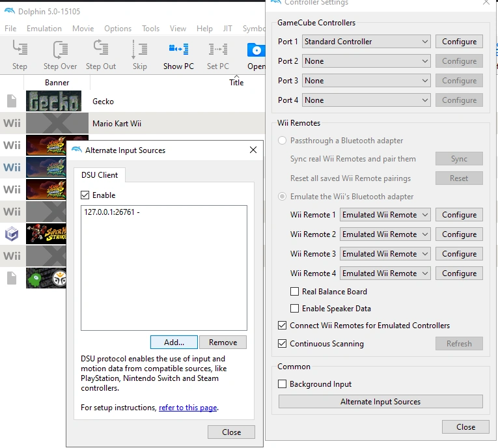
Task: Select the Super Mario Strikers banner
Action: pos(46,234)
